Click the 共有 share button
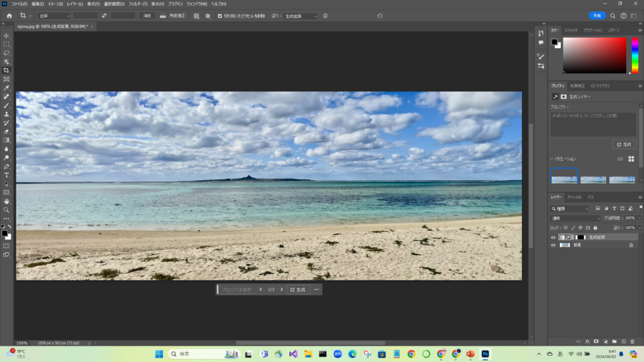 (x=597, y=16)
